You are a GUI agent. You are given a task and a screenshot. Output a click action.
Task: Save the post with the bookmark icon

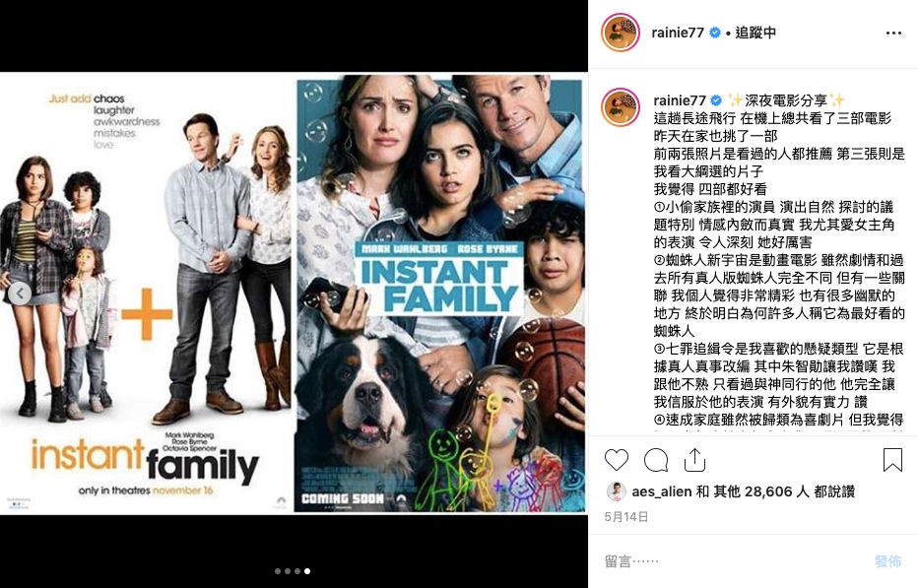[x=892, y=460]
